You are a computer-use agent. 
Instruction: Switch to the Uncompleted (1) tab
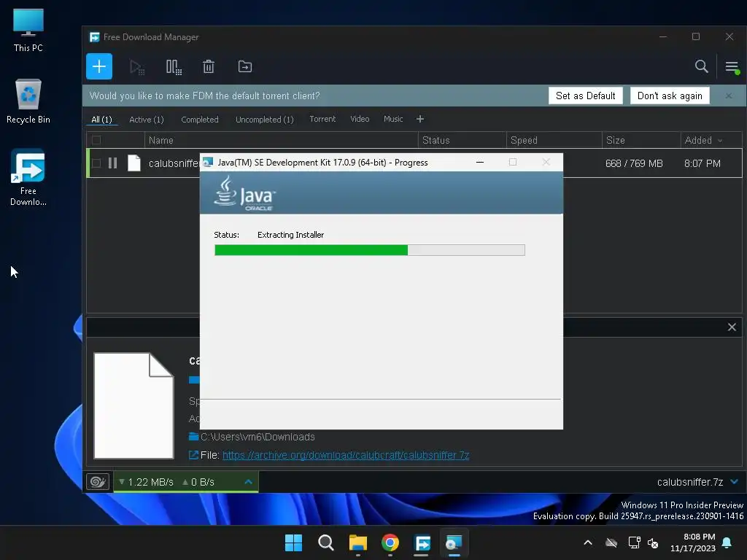264,120
